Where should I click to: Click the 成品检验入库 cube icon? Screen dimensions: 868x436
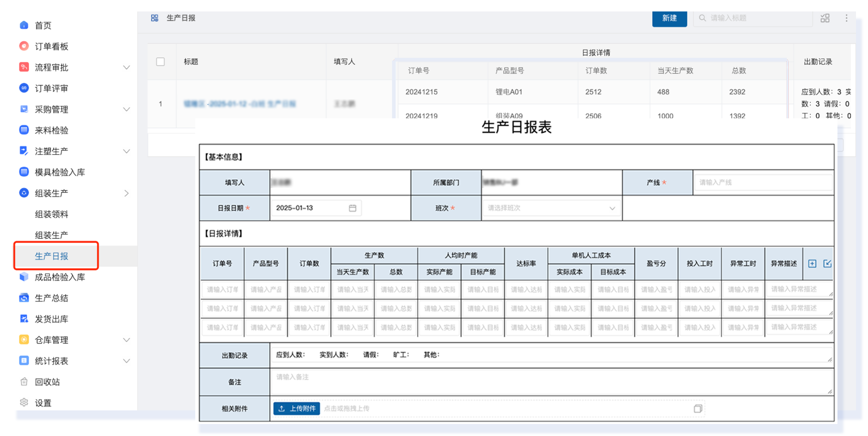coord(24,277)
